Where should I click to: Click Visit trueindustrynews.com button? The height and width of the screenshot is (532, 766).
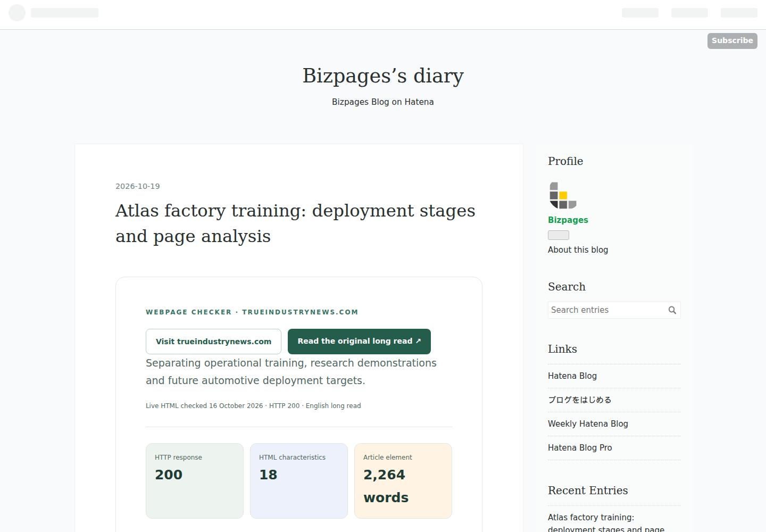point(213,342)
